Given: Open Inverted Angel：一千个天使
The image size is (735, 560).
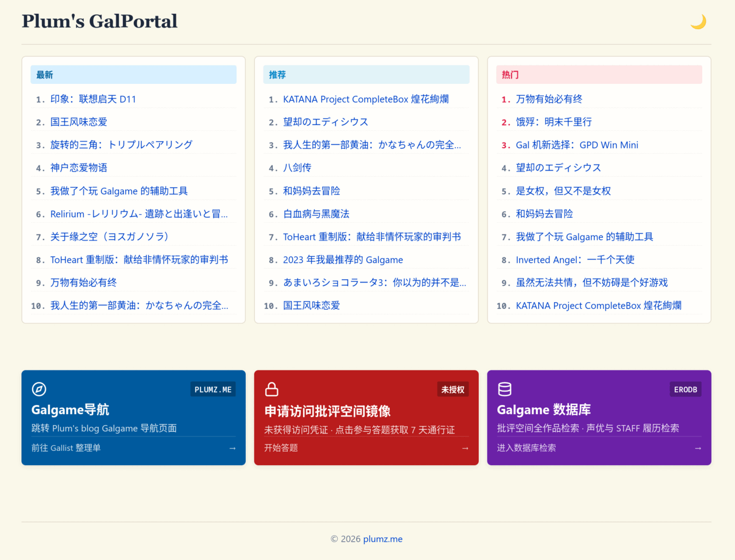Looking at the screenshot, I should point(575,260).
